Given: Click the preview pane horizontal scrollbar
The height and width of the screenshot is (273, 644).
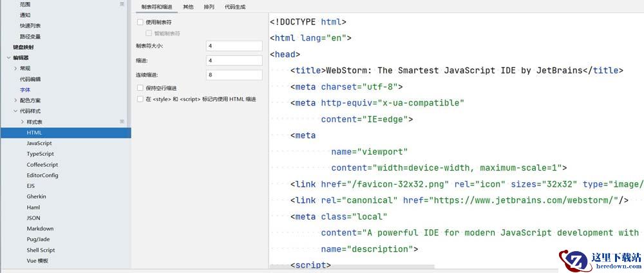Looking at the screenshot, I should 352,267.
